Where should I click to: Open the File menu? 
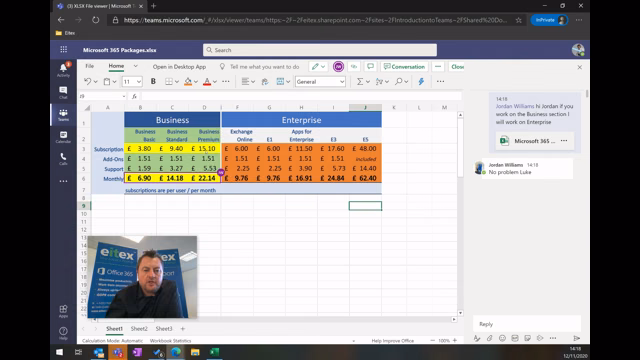point(89,66)
